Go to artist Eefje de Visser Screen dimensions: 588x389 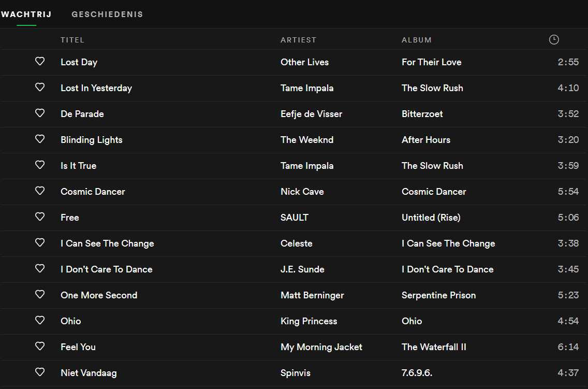pyautogui.click(x=311, y=114)
